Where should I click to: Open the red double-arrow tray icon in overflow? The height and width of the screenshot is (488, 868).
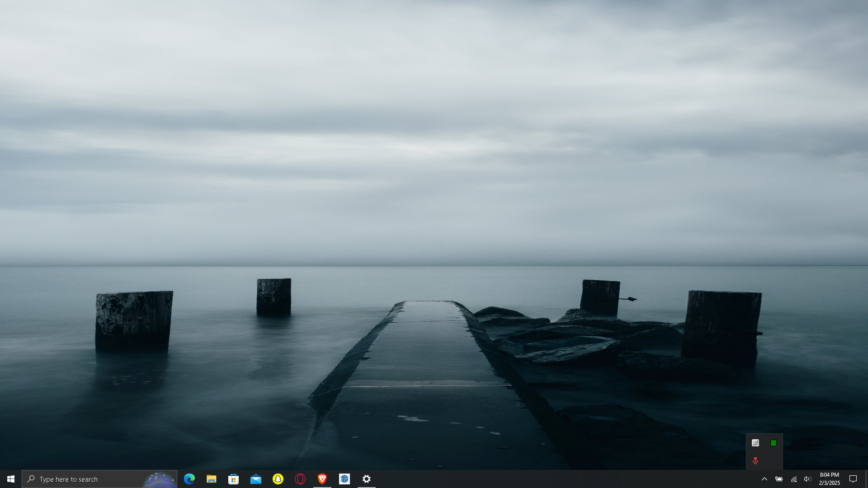tap(755, 461)
